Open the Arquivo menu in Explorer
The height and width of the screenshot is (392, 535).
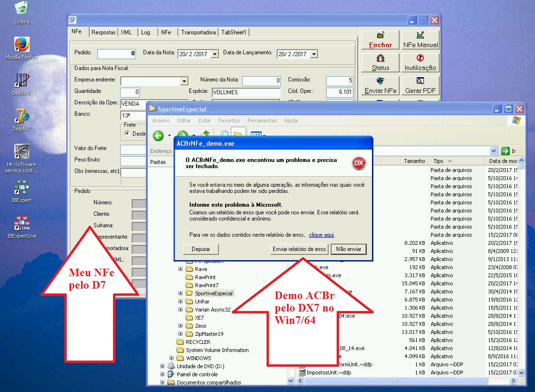[161, 121]
